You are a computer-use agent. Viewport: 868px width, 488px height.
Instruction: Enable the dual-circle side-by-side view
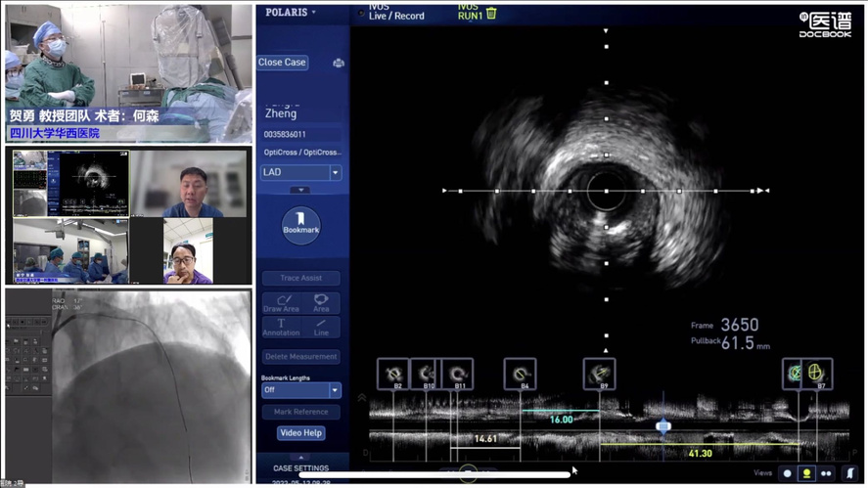coord(827,473)
